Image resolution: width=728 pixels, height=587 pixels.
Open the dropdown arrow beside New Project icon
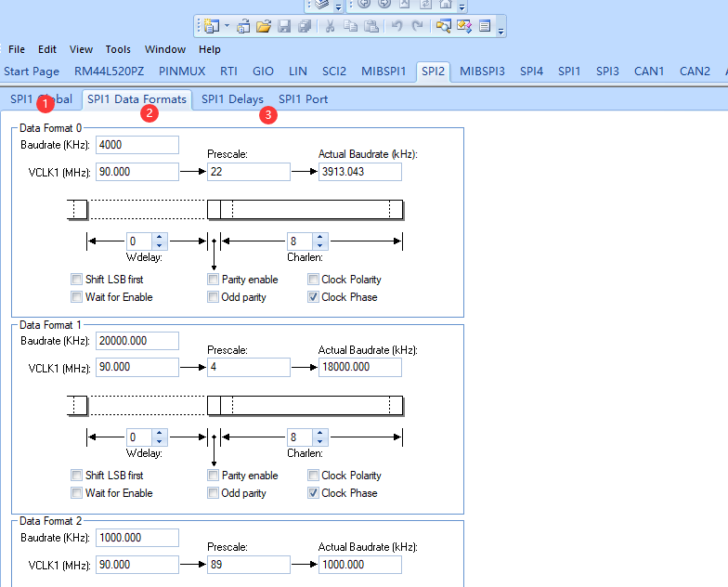pos(226,26)
